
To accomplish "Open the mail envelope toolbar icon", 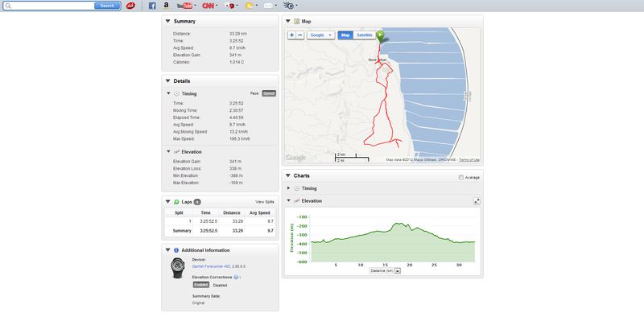I will pos(268,6).
